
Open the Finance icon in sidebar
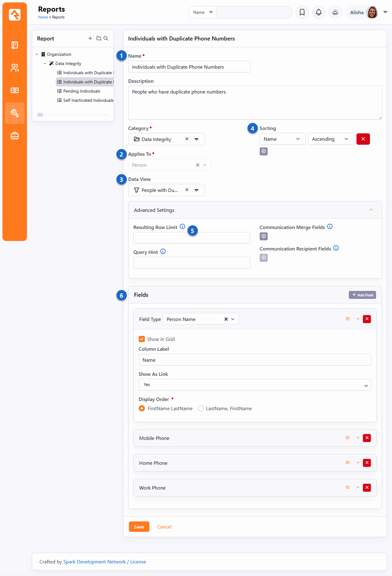pos(14,90)
